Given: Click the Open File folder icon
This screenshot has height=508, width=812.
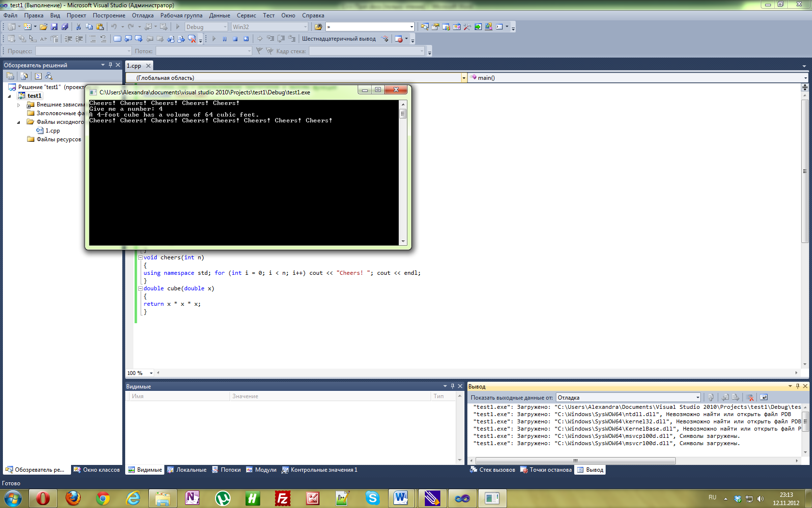Looking at the screenshot, I should click(x=43, y=27).
